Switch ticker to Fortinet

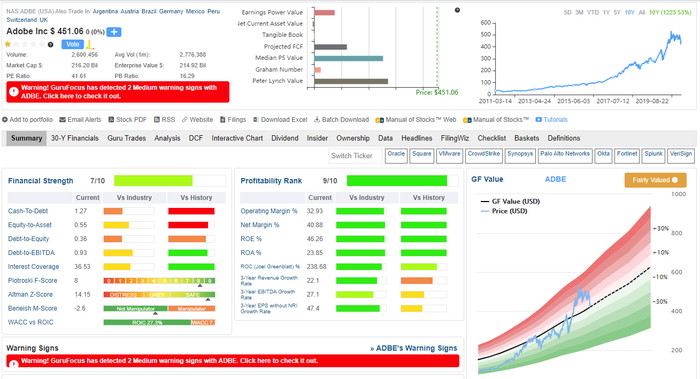click(x=627, y=156)
